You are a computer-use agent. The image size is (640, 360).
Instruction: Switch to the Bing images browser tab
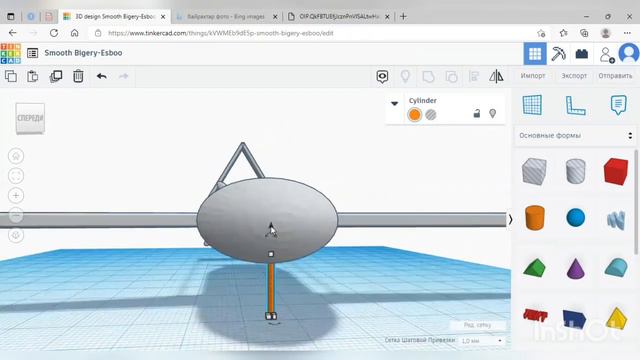pyautogui.click(x=226, y=17)
